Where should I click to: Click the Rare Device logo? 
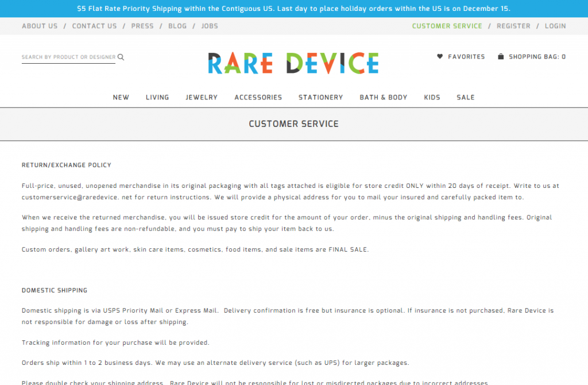[x=293, y=63]
